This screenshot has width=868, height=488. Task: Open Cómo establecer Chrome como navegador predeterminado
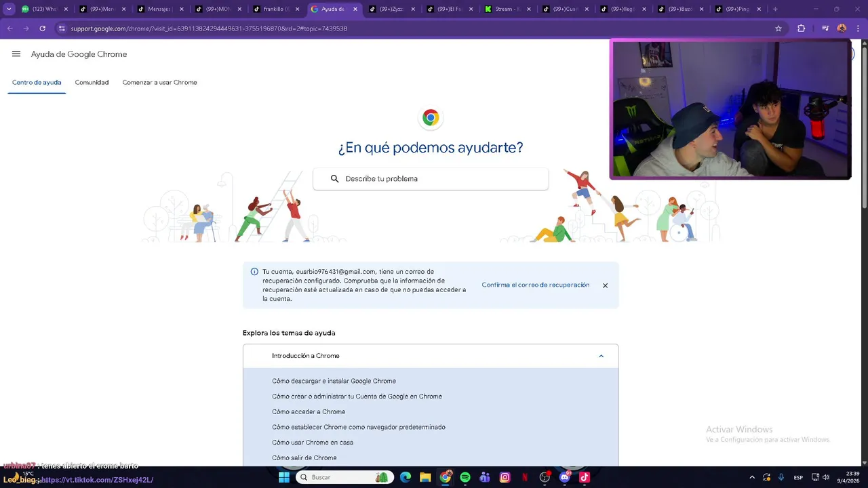pos(359,427)
